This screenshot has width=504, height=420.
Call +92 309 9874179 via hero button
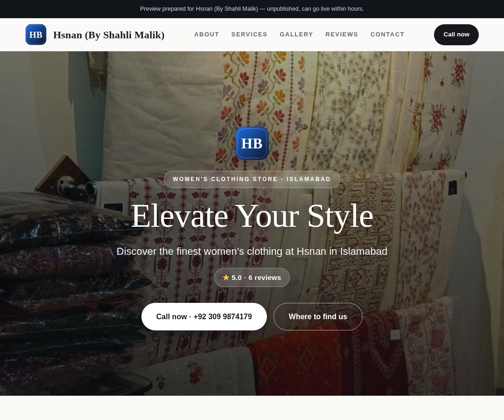204,316
